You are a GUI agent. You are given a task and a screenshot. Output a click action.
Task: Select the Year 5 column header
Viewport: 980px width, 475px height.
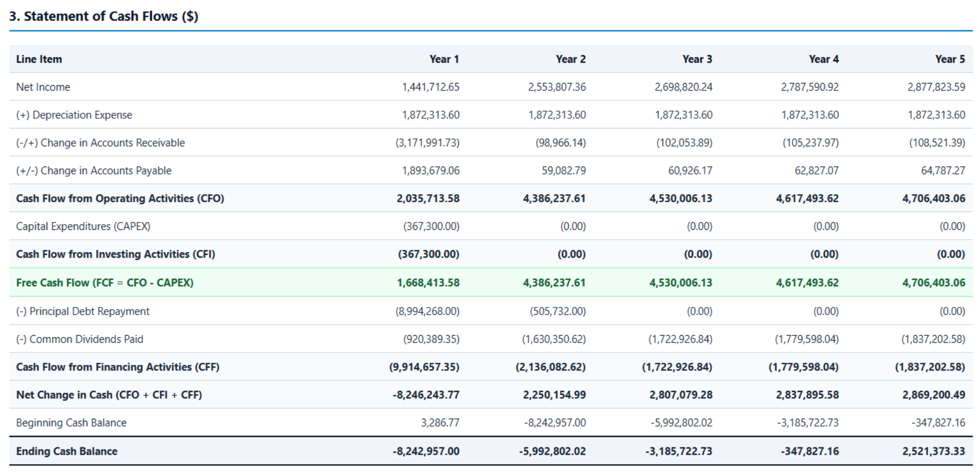(x=950, y=59)
